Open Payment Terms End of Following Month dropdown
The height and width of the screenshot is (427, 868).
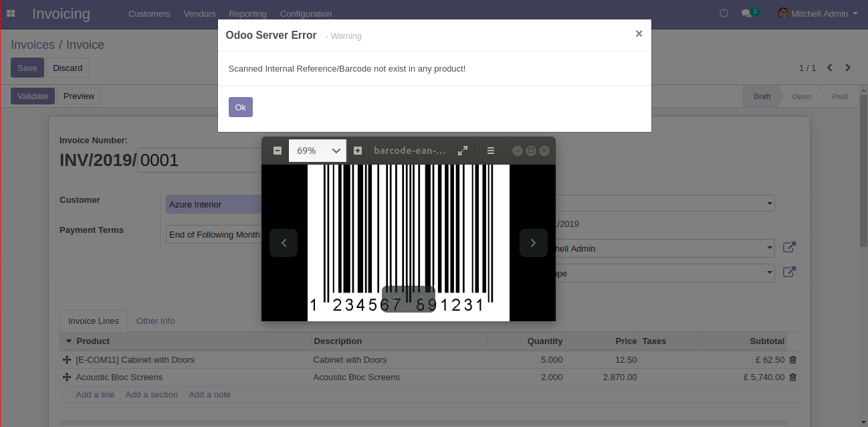coord(214,234)
